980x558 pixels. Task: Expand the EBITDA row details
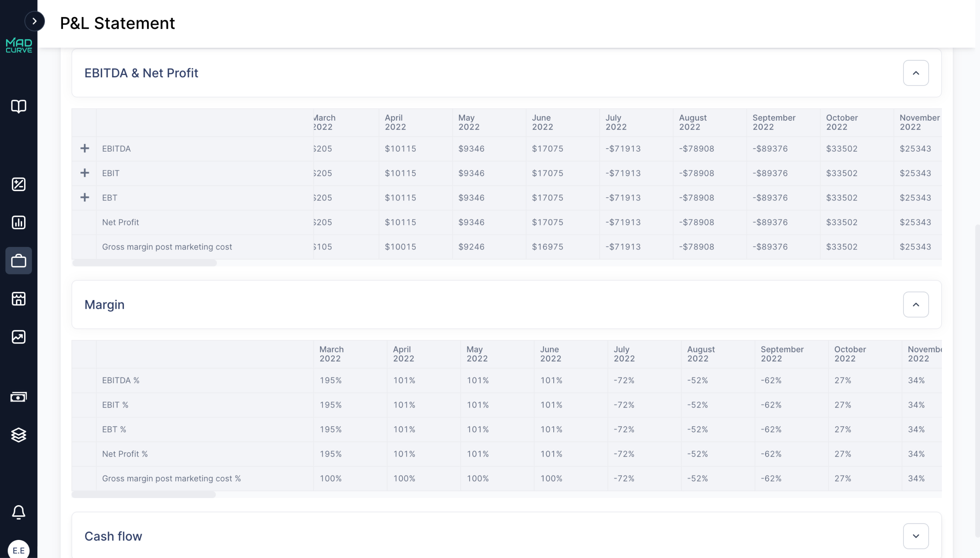[x=85, y=148]
